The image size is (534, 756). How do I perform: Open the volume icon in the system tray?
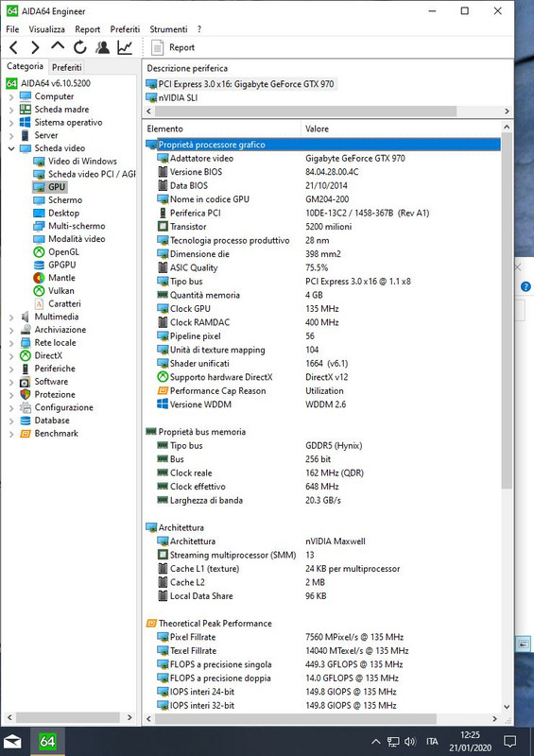(410, 741)
